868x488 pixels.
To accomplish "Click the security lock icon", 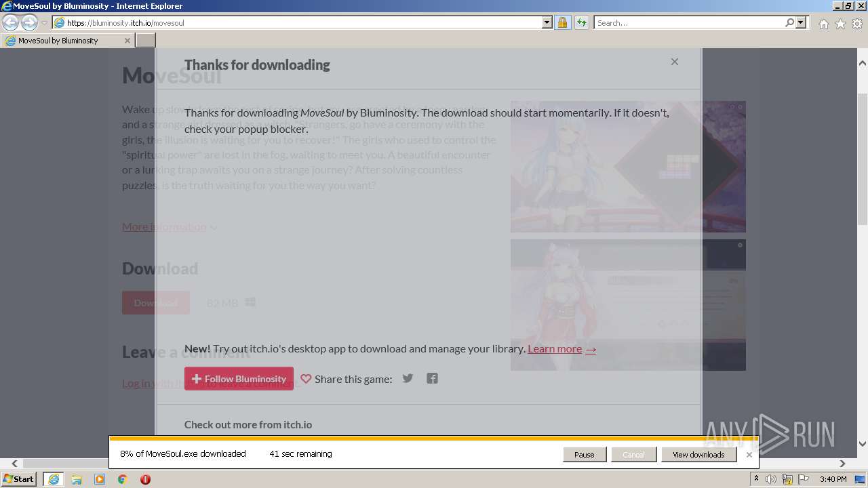I will click(x=562, y=22).
